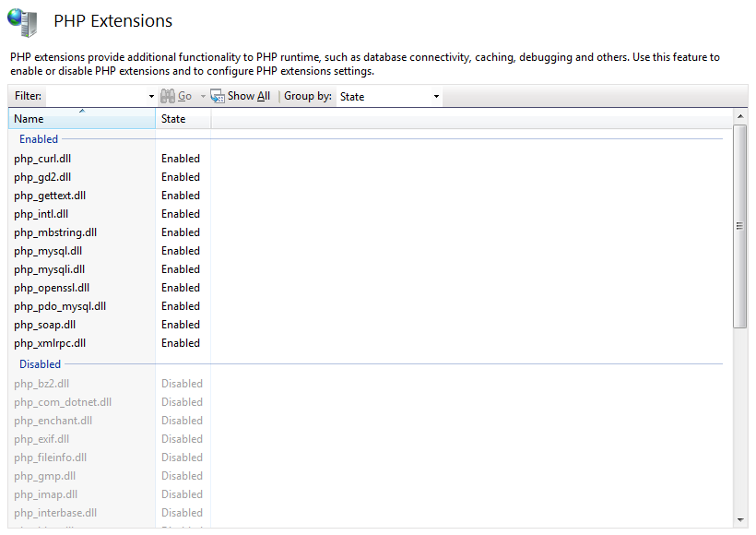Select the php_mbstring.dll extension row
The height and width of the screenshot is (535, 756).
(x=55, y=232)
